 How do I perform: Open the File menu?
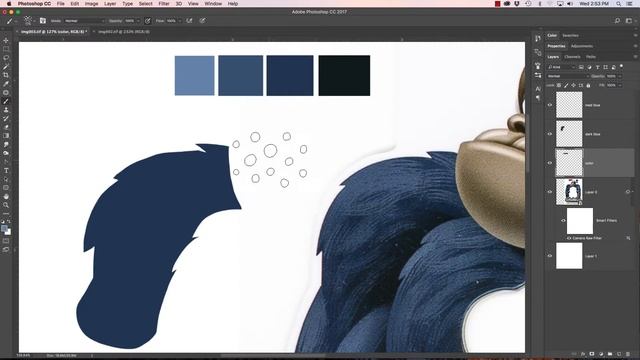61,4
